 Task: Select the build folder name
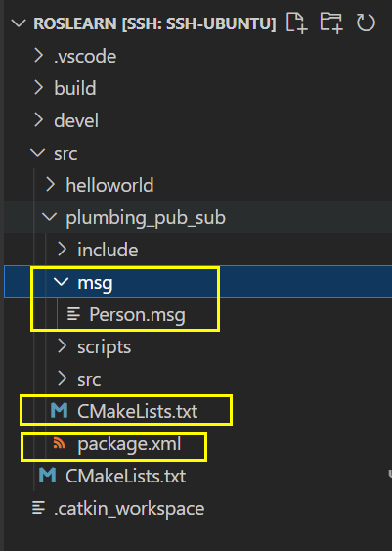[75, 88]
